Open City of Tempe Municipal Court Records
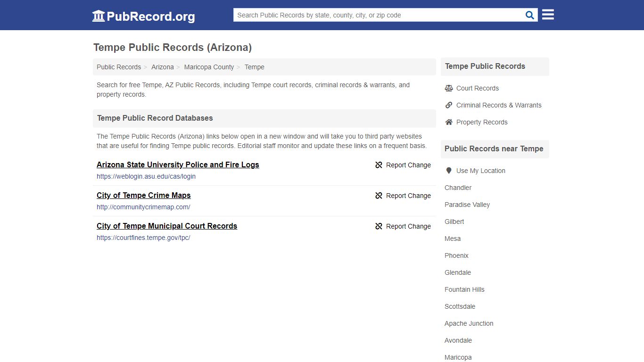The width and height of the screenshot is (644, 362). (x=167, y=226)
